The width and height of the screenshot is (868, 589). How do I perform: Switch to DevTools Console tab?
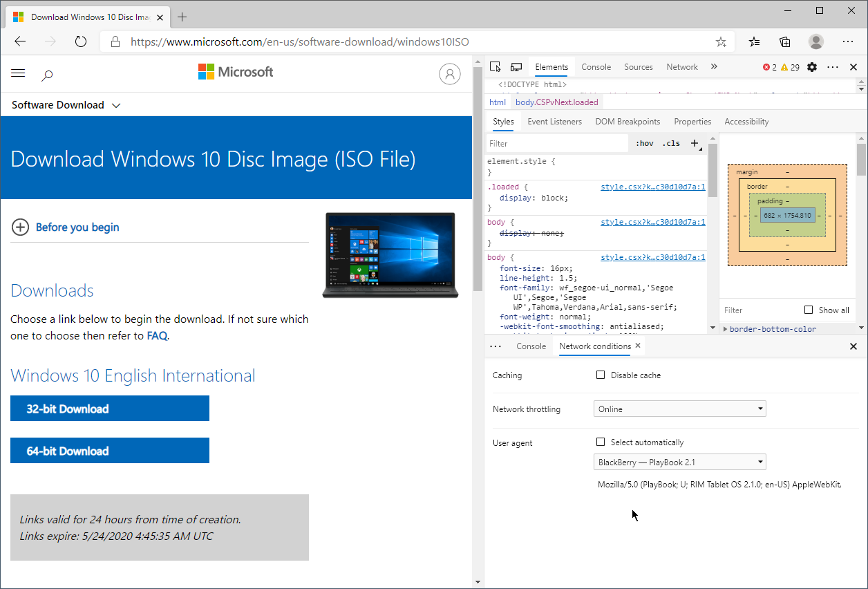point(596,67)
